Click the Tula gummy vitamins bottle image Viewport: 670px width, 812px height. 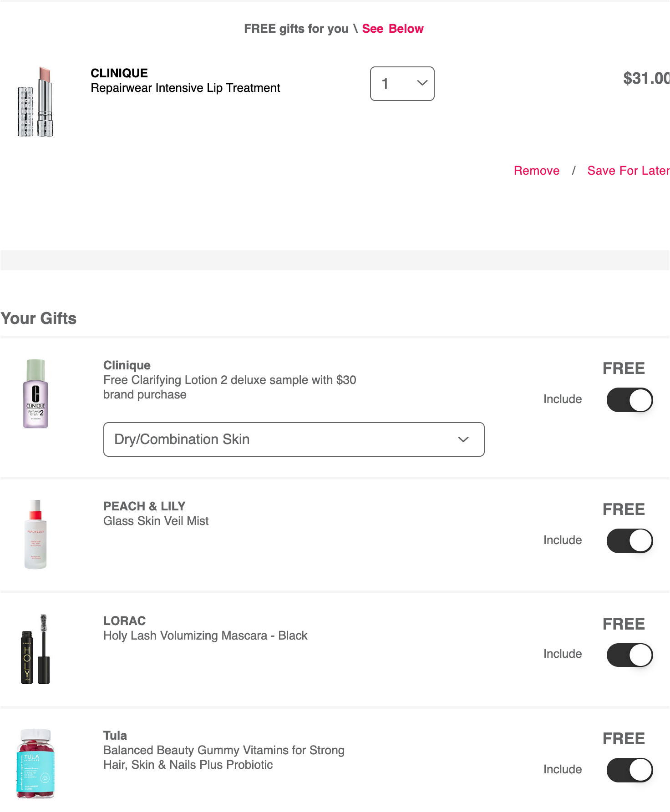36,764
